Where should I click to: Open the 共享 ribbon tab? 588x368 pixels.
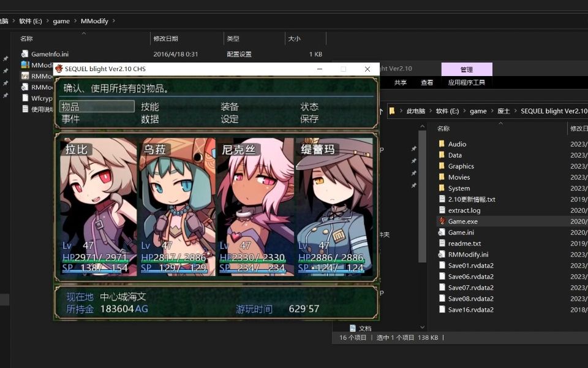coord(401,83)
